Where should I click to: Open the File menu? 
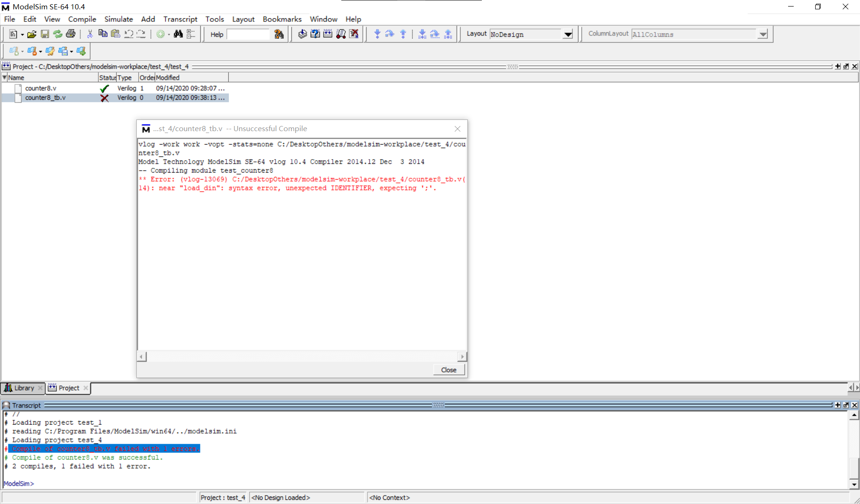(x=9, y=19)
